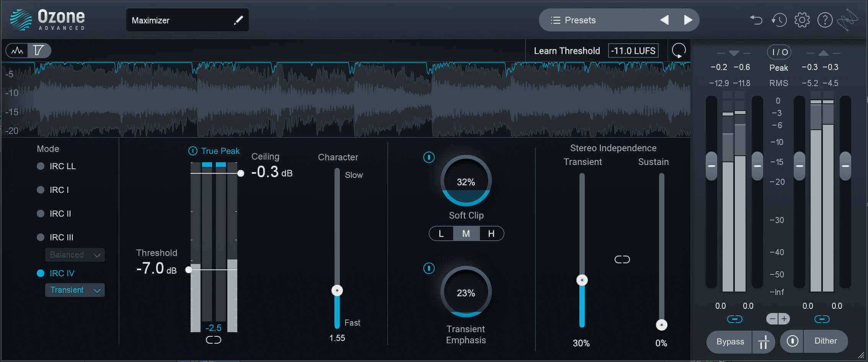The width and height of the screenshot is (868, 362).
Task: Click the output left gain fader handle
Action: tap(799, 166)
